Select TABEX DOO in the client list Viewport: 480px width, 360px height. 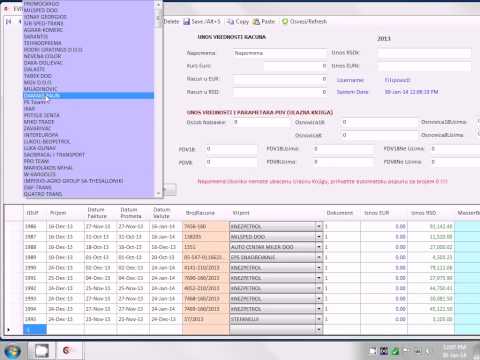pyautogui.click(x=89, y=76)
